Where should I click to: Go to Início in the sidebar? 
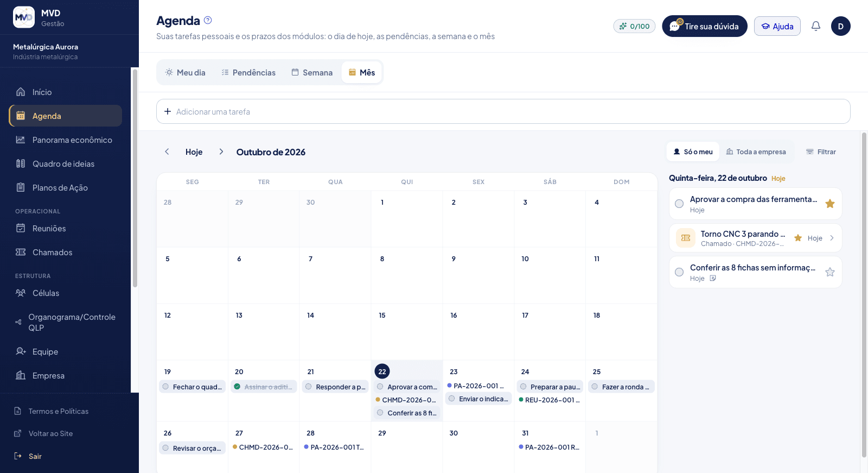pos(65,92)
